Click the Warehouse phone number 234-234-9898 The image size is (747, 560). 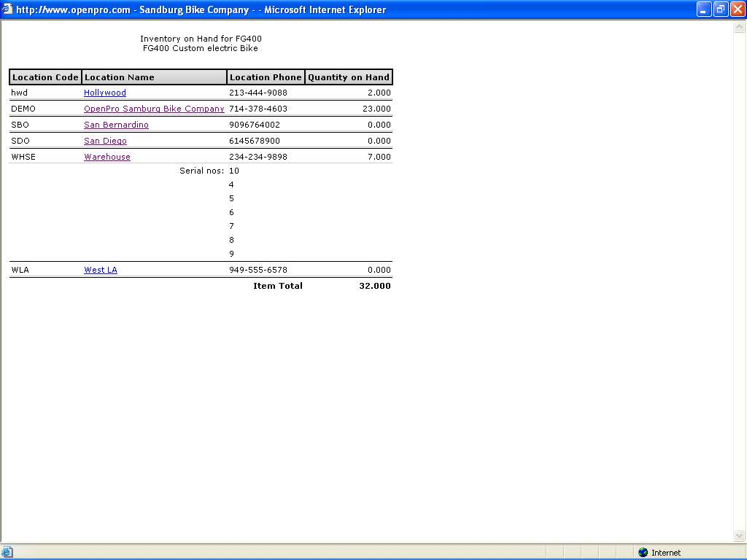(x=258, y=157)
